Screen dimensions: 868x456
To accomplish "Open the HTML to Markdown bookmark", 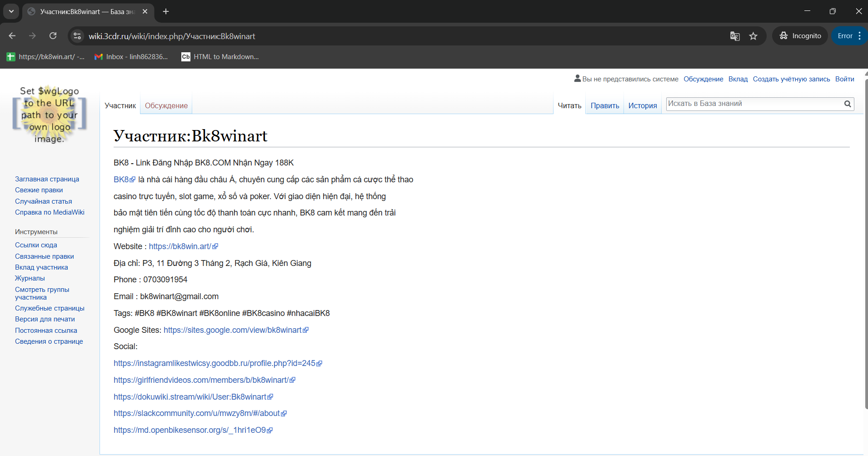I will click(220, 57).
